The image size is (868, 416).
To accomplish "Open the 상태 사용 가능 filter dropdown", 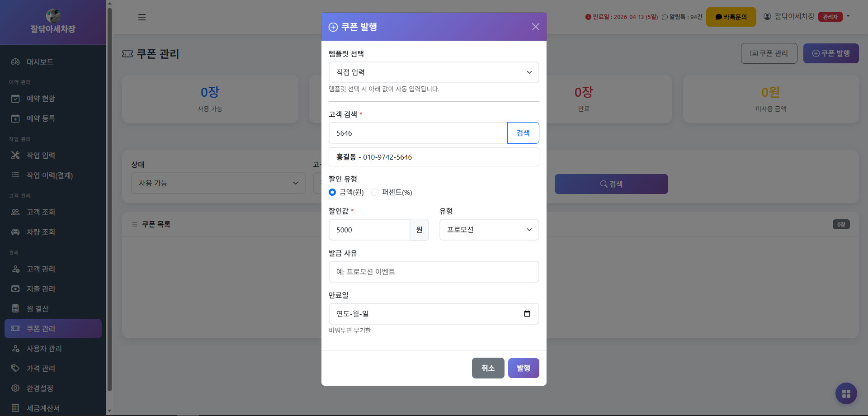I will 218,183.
